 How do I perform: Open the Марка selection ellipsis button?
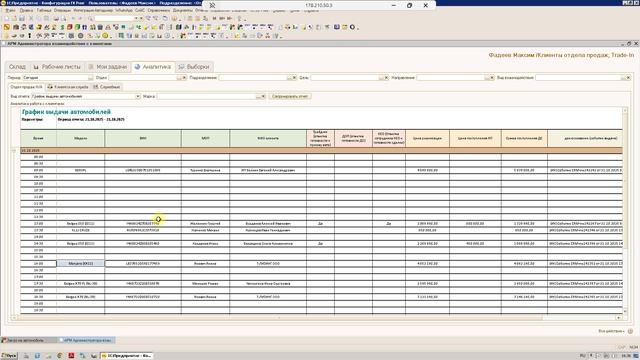point(258,96)
